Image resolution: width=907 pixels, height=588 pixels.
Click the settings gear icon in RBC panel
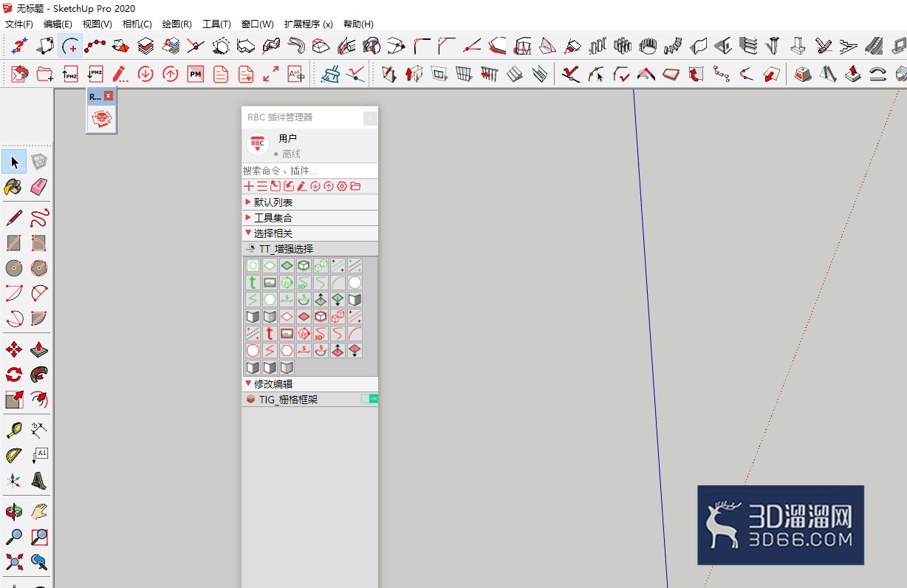coord(342,186)
